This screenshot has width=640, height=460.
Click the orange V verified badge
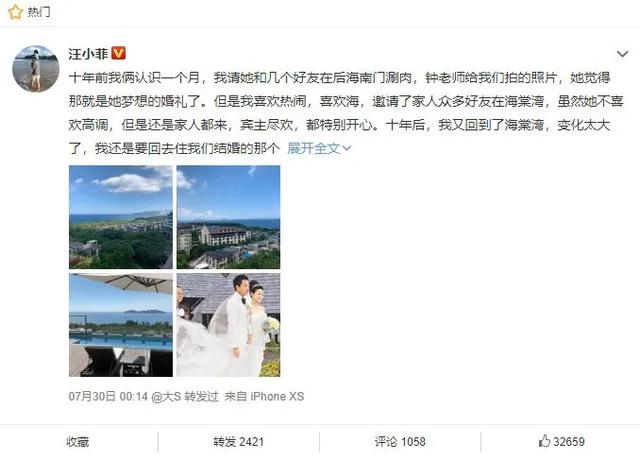click(118, 53)
